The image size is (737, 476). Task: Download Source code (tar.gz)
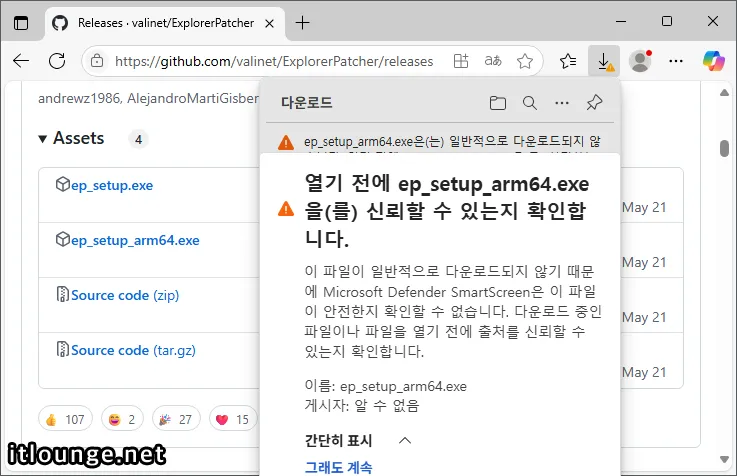[133, 350]
